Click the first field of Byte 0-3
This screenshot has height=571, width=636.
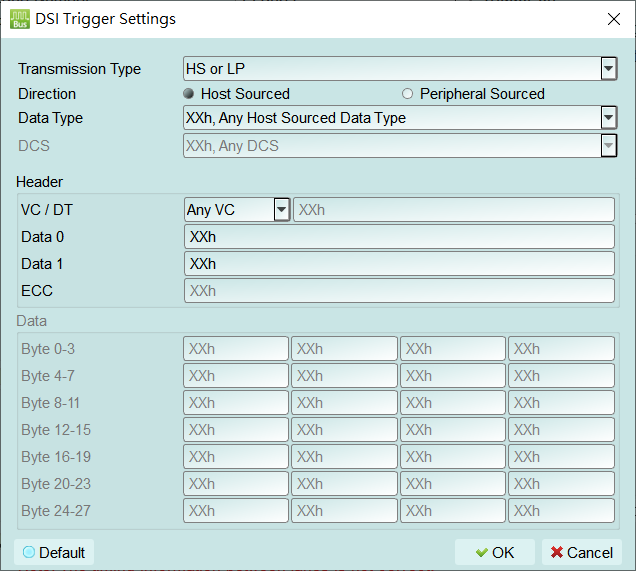tap(236, 349)
